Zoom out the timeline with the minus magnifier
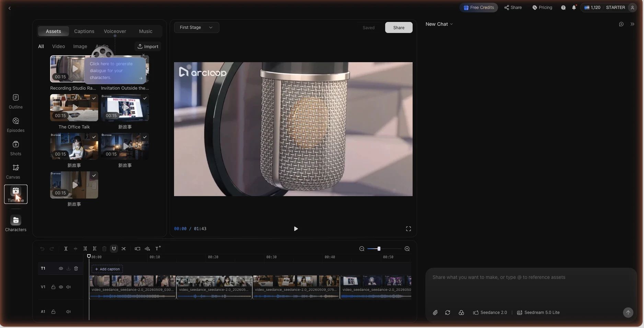 (x=362, y=249)
